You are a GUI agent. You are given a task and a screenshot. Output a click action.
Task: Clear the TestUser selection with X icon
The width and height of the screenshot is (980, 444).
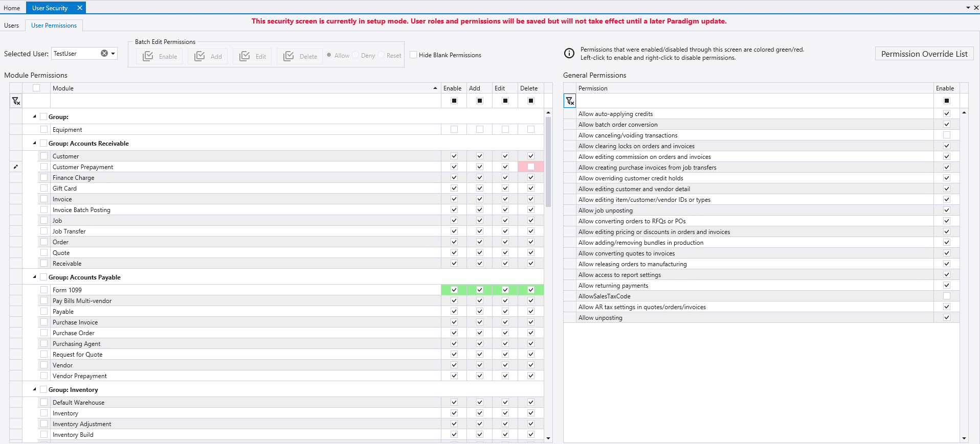pyautogui.click(x=104, y=54)
